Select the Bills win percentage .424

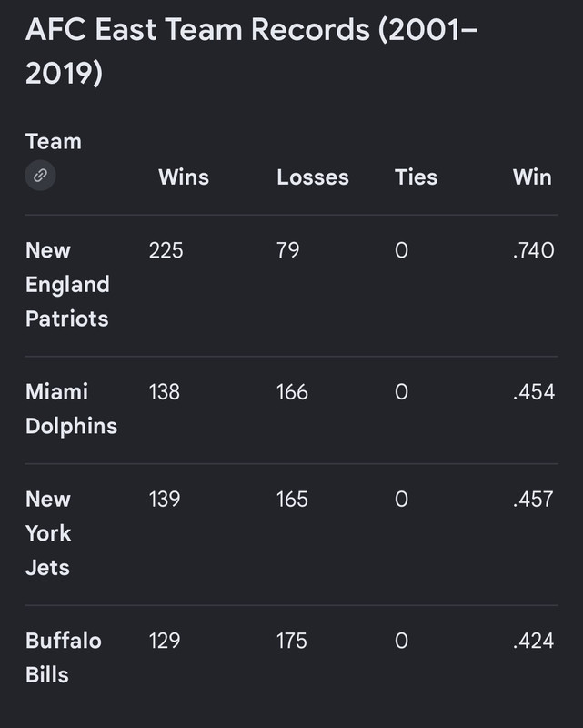click(x=533, y=642)
